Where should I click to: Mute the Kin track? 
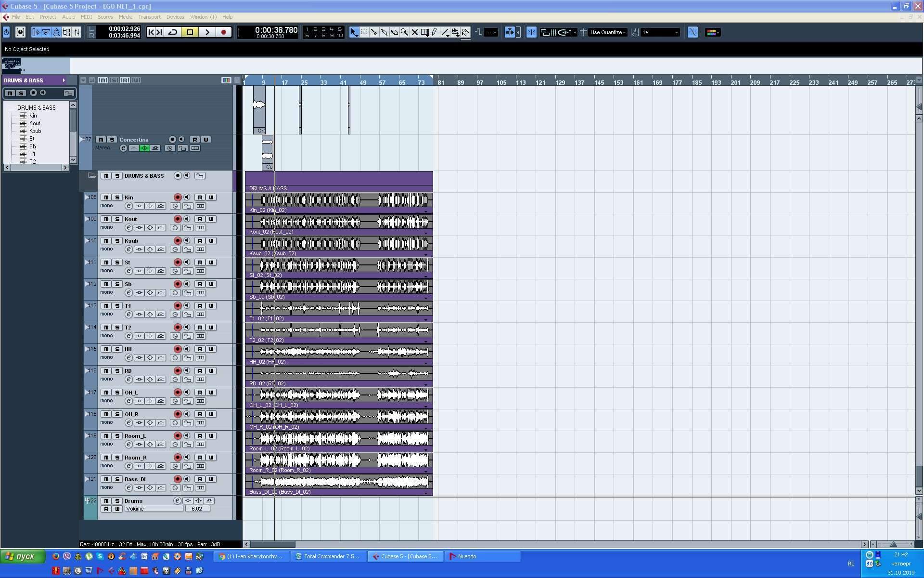106,197
